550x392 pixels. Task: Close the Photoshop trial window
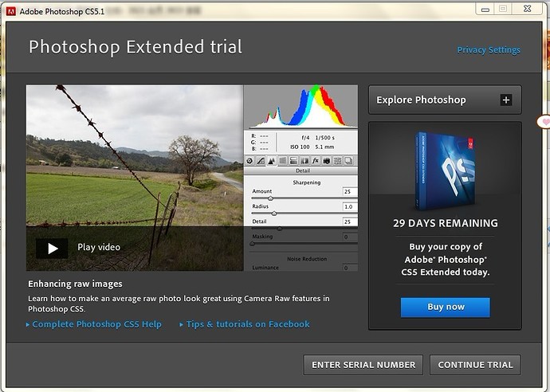coord(527,9)
